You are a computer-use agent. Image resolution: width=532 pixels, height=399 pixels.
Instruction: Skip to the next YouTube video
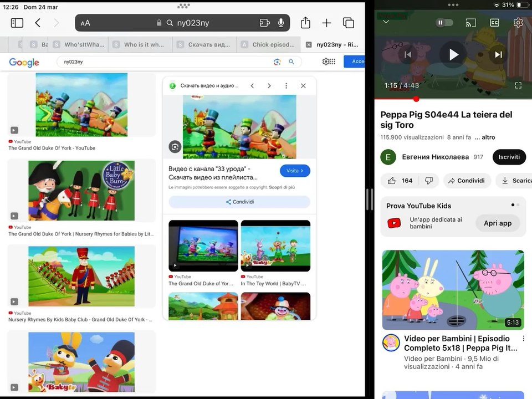click(x=498, y=55)
